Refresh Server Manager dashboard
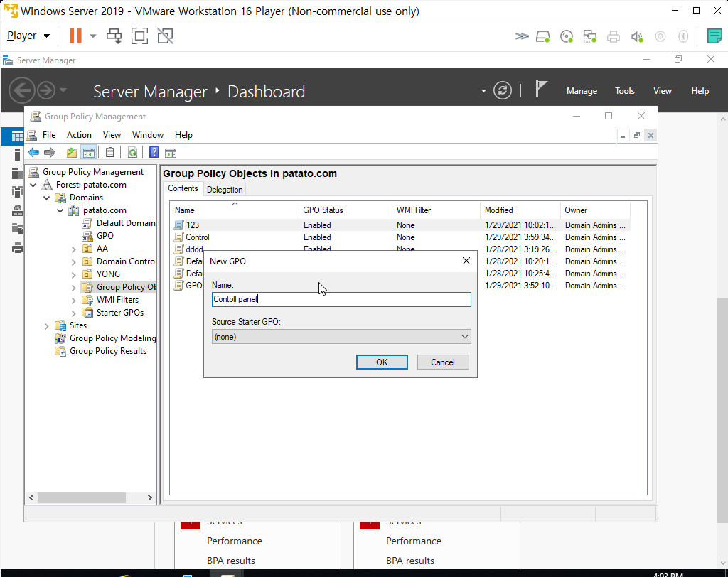Screen dimensions: 728x577 (x=503, y=90)
